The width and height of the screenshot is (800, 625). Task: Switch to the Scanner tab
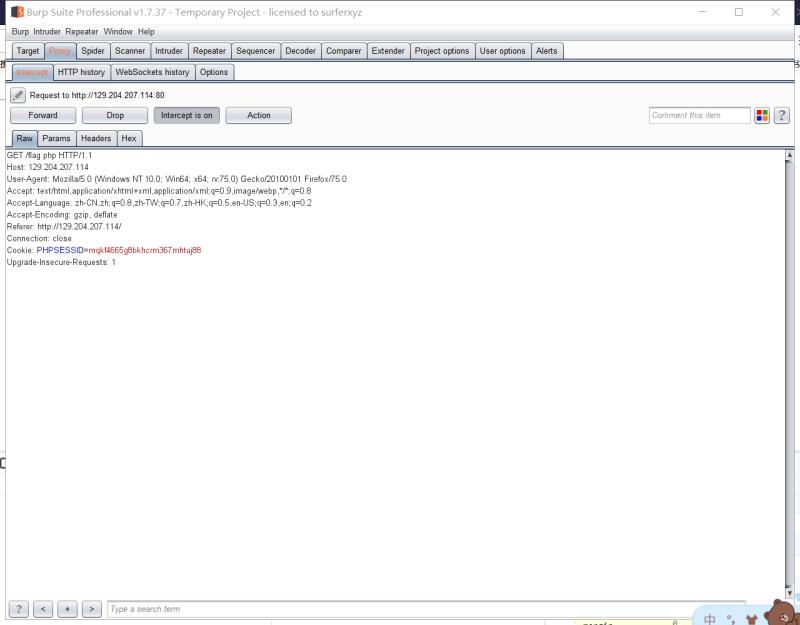(130, 51)
